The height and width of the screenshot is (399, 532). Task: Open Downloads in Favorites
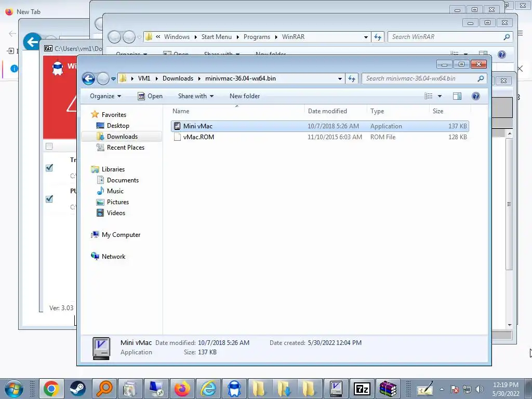[122, 137]
